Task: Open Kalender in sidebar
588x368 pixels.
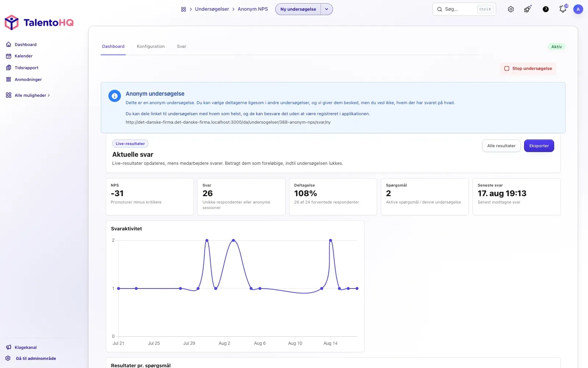Action: pyautogui.click(x=24, y=56)
